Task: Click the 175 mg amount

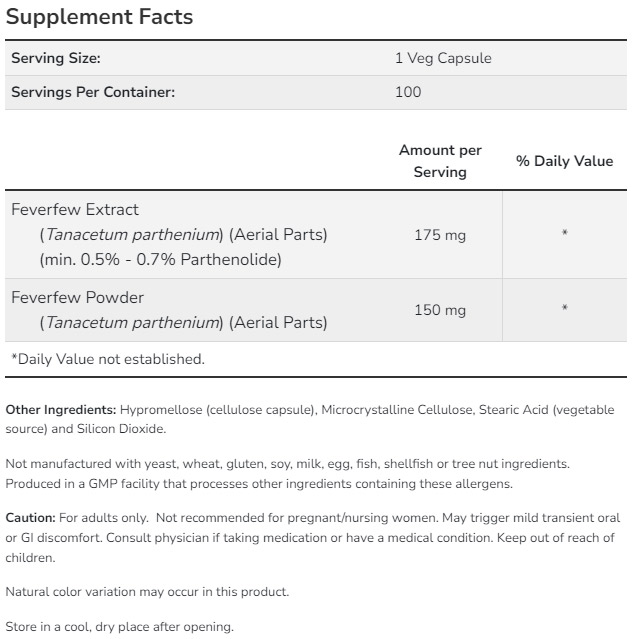Action: click(x=440, y=235)
